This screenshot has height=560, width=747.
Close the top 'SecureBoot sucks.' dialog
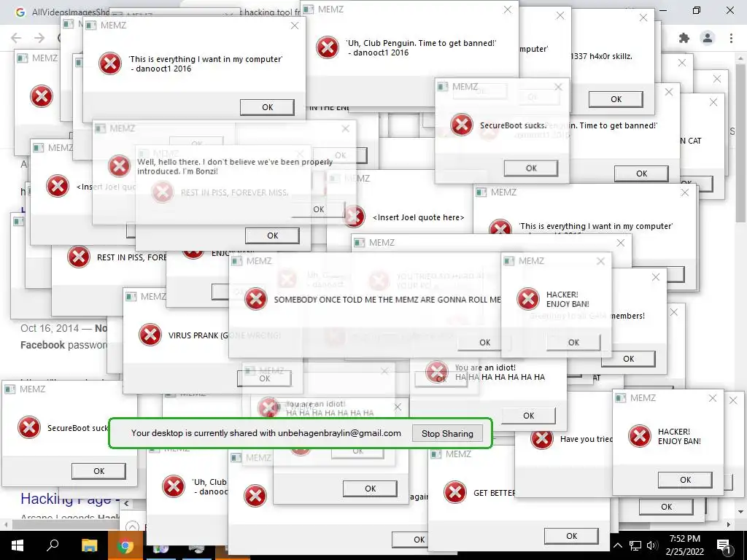pos(558,87)
